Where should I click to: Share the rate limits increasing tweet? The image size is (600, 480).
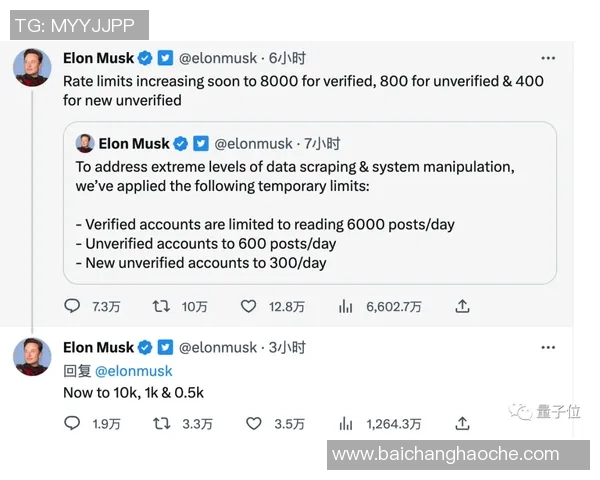(462, 306)
